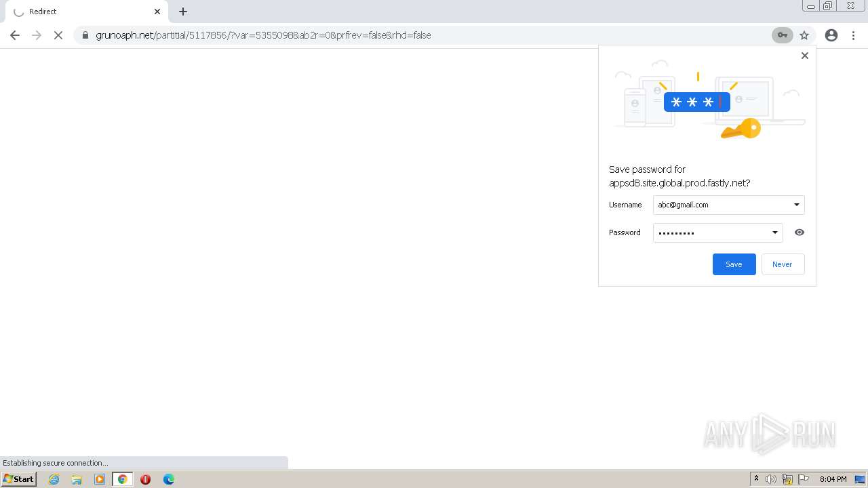
Task: Click the browser forward arrow
Action: (37, 35)
